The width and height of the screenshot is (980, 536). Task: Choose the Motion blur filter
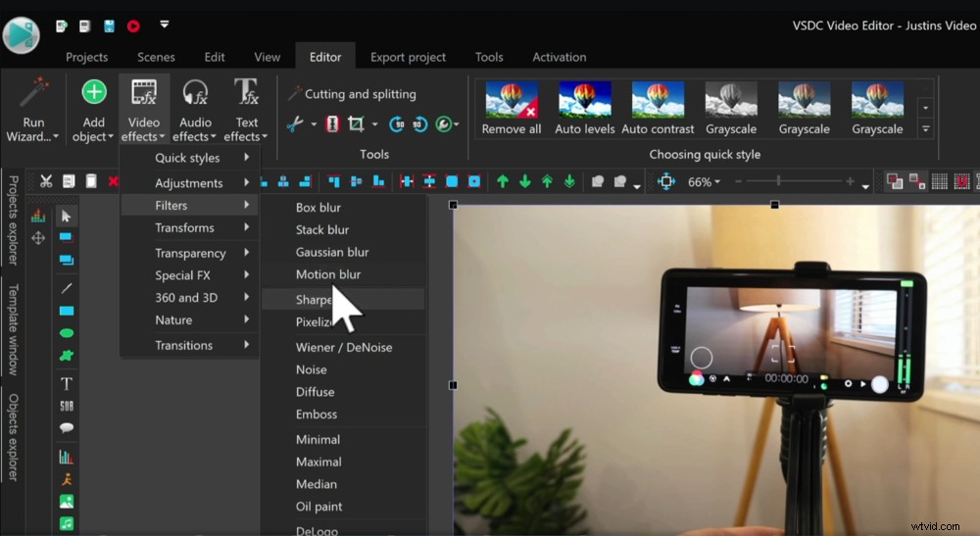coord(343,274)
